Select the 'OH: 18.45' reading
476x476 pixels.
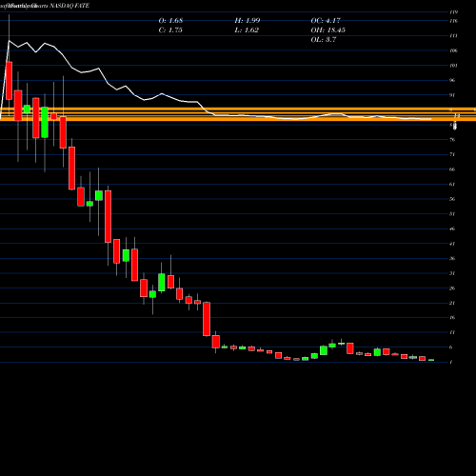click(x=328, y=30)
